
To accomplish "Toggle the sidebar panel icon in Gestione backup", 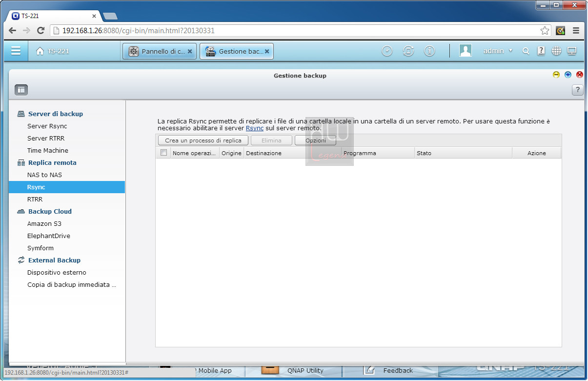I will click(x=21, y=90).
